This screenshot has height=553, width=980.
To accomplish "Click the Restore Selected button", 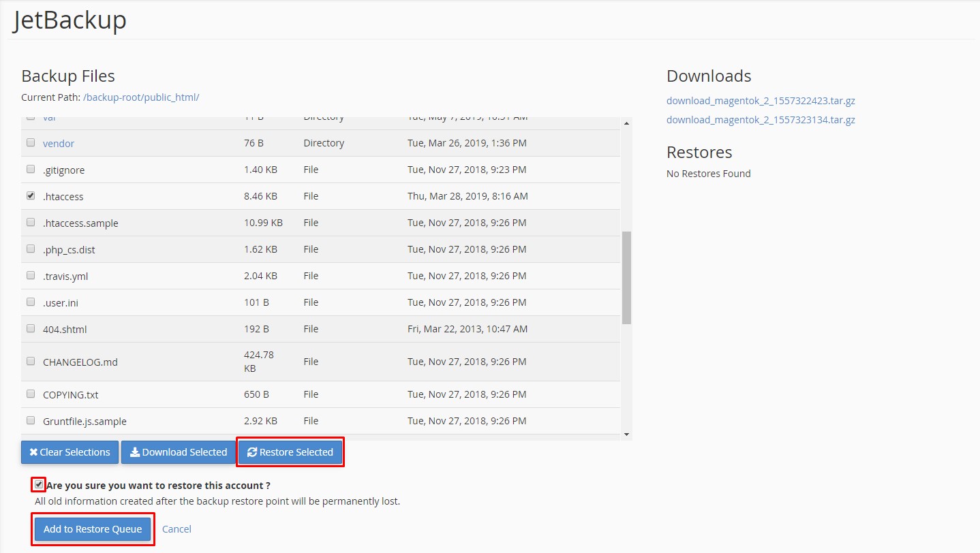I will (x=290, y=452).
